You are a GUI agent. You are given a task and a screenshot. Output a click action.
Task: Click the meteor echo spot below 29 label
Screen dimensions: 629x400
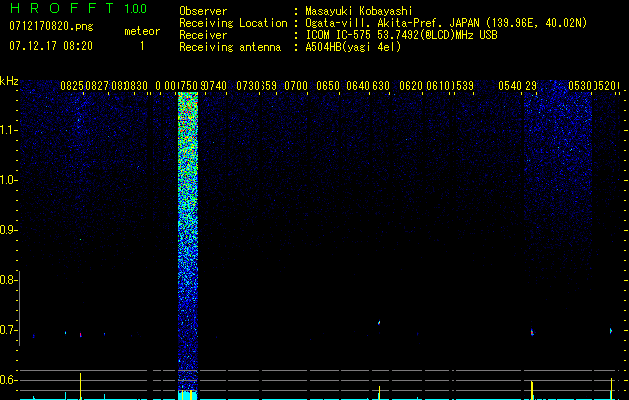pyautogui.click(x=532, y=332)
